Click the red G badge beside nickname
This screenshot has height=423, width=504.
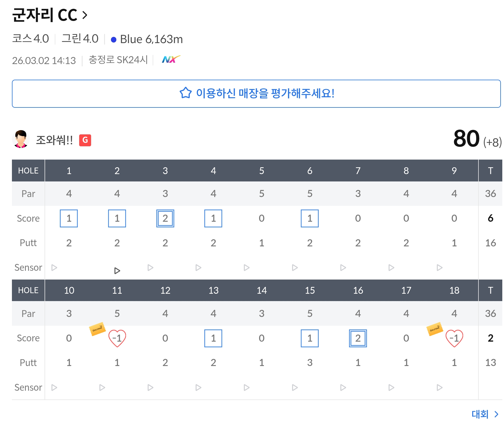coord(85,140)
